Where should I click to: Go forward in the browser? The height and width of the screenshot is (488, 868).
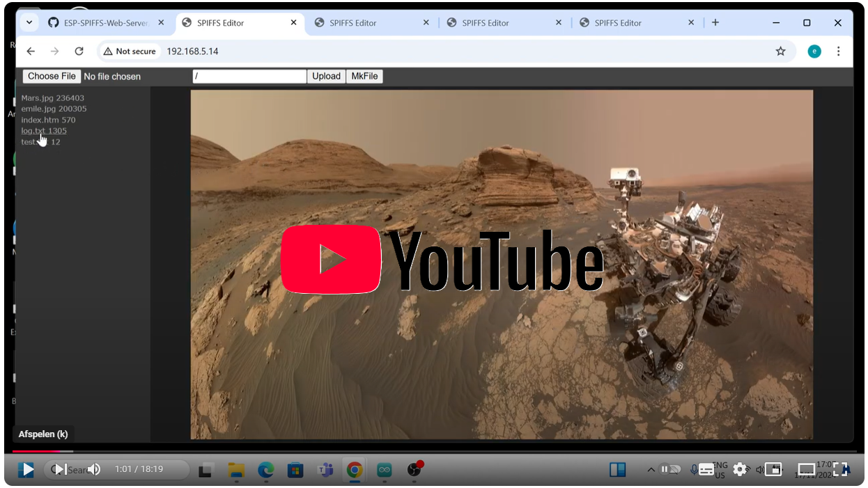coord(55,51)
